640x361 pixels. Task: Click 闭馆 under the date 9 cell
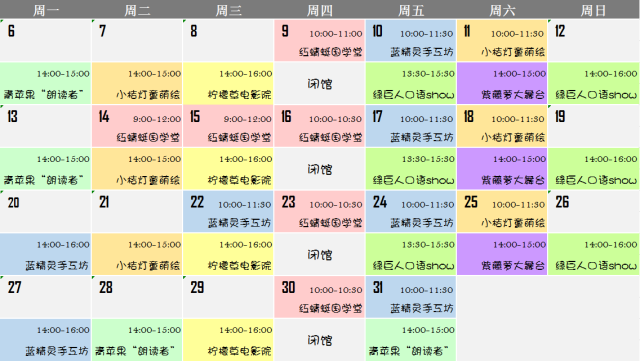(x=320, y=84)
